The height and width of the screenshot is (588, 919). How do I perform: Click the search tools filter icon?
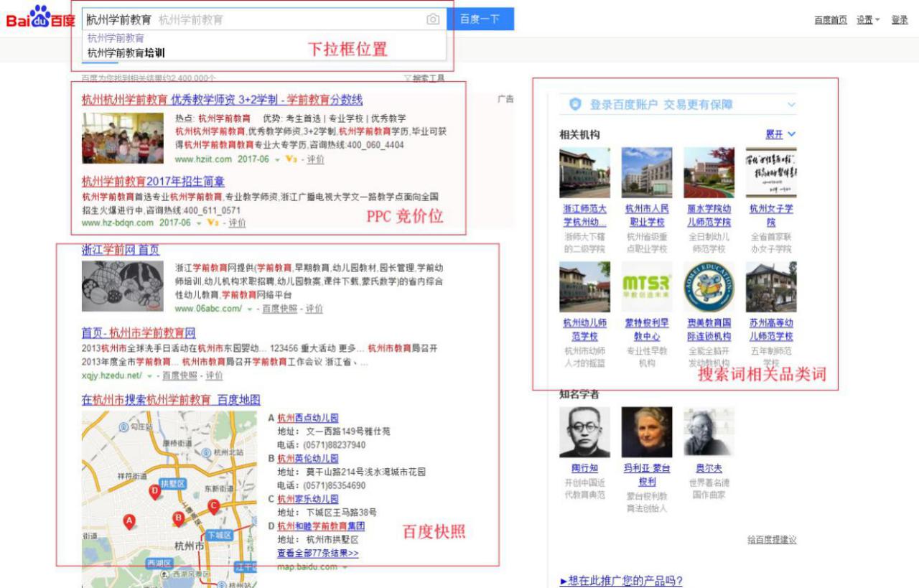tap(408, 78)
